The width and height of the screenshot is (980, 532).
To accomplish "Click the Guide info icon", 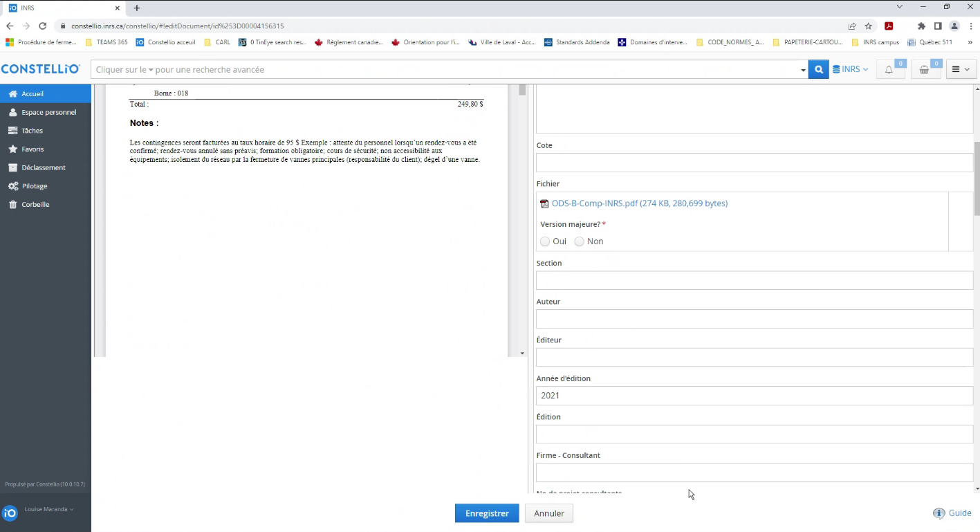I will click(x=939, y=513).
